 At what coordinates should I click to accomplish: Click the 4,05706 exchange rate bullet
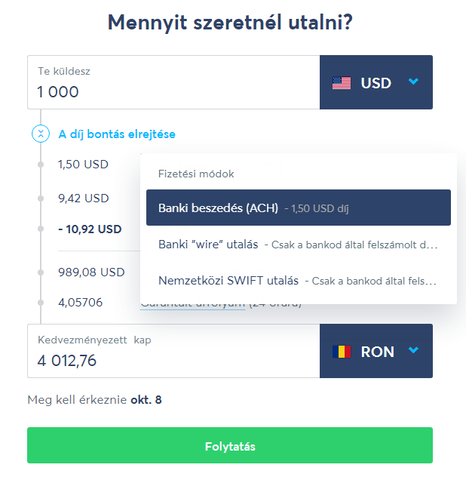coord(41,302)
